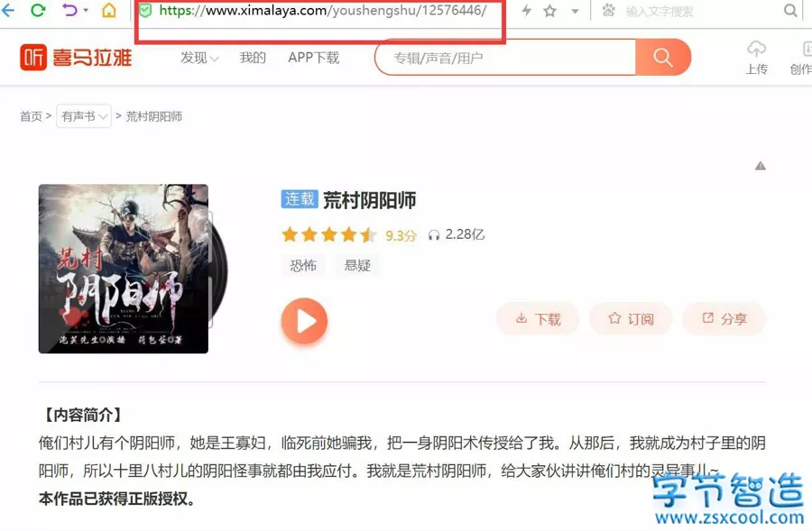The width and height of the screenshot is (812, 531).
Task: Expand the 有声书 breadcrumb dropdown
Action: click(x=84, y=116)
